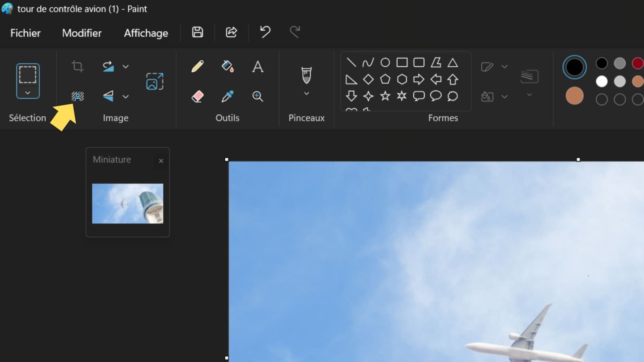Select the Fill with color tool
The height and width of the screenshot is (362, 644).
(x=227, y=66)
